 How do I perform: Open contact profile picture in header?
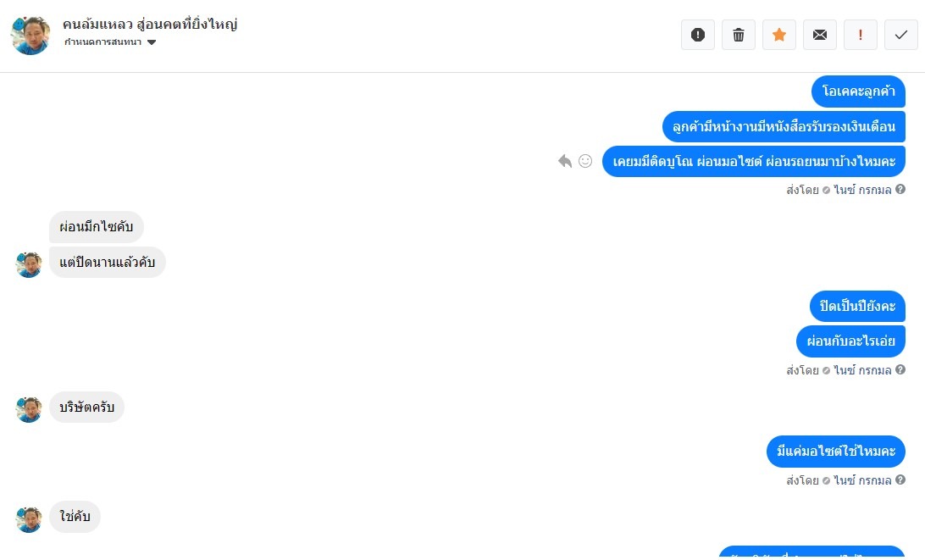(30, 36)
